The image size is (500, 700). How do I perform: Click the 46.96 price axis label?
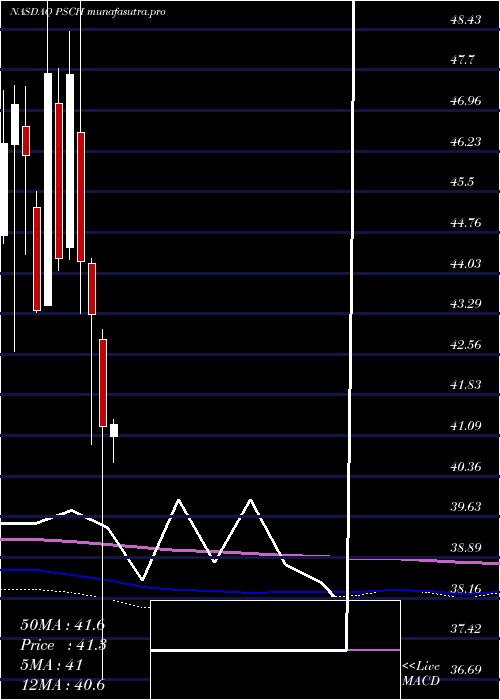click(x=465, y=101)
